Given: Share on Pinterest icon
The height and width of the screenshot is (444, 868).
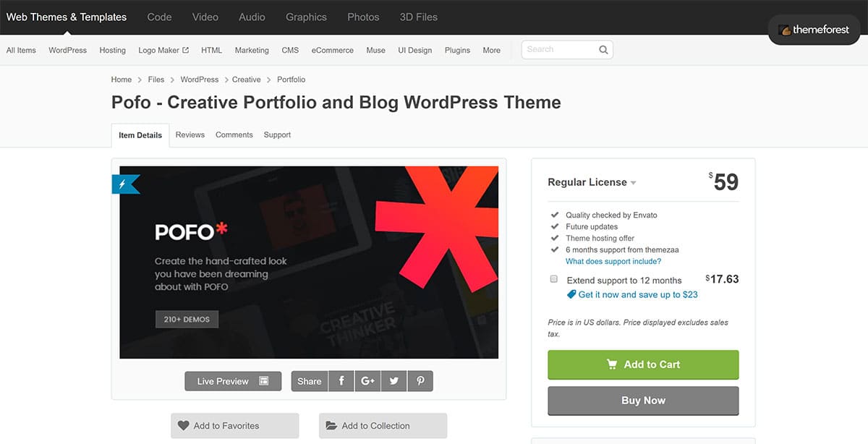Looking at the screenshot, I should pos(420,381).
